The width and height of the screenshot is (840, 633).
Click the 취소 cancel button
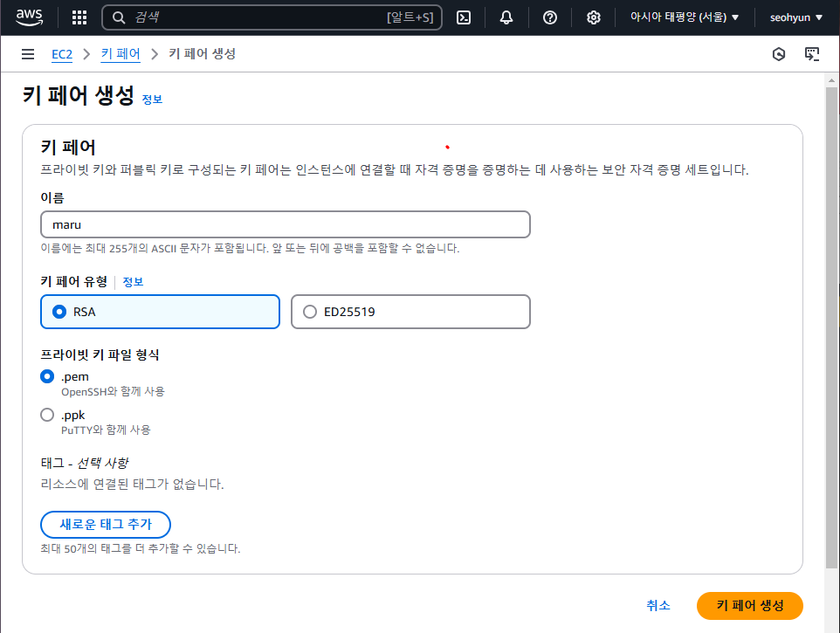click(x=658, y=606)
